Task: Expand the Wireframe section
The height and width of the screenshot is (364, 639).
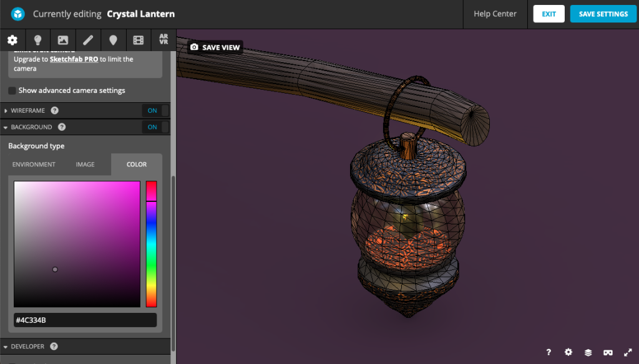Action: click(x=6, y=111)
